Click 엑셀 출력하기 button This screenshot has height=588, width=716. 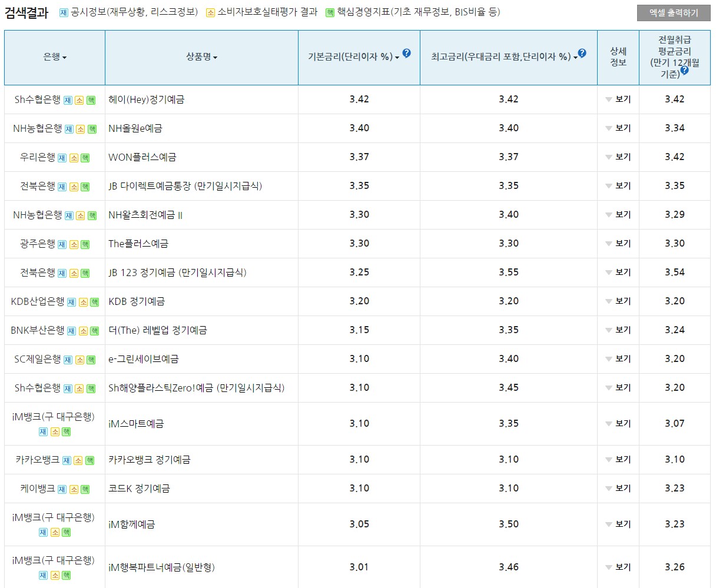(674, 13)
